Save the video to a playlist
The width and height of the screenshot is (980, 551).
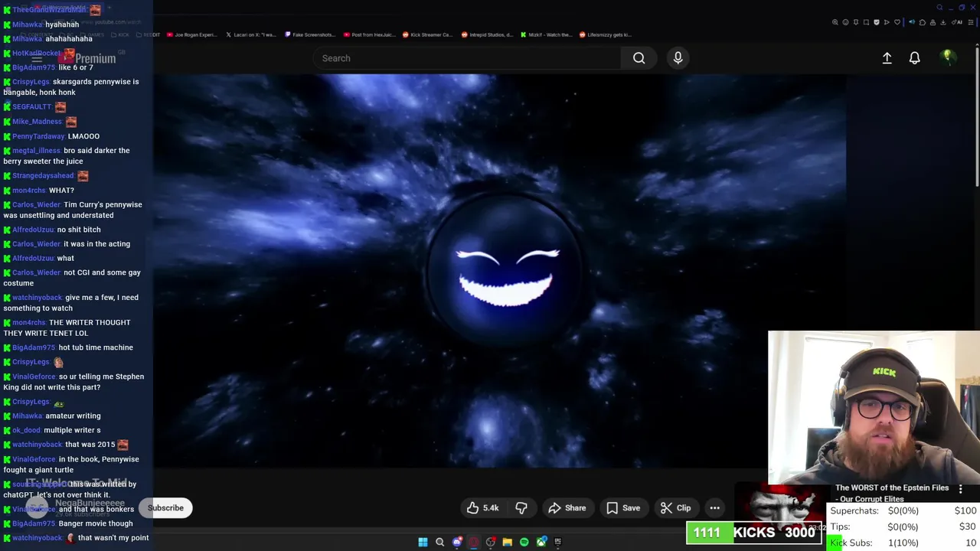(x=623, y=508)
